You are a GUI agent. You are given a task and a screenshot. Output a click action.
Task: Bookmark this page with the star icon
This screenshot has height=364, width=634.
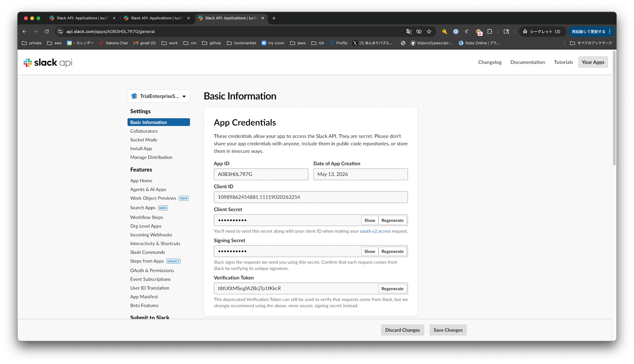[429, 31]
